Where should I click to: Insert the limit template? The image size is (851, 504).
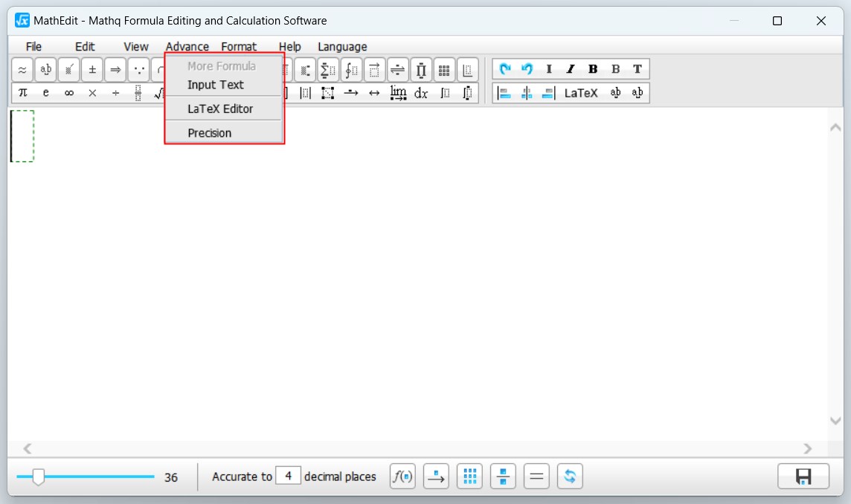tap(398, 93)
